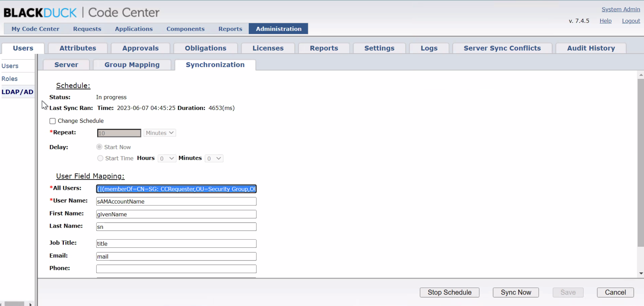Screen dimensions: 644x306
Task: Click the First Name mapping field
Action: [176, 214]
